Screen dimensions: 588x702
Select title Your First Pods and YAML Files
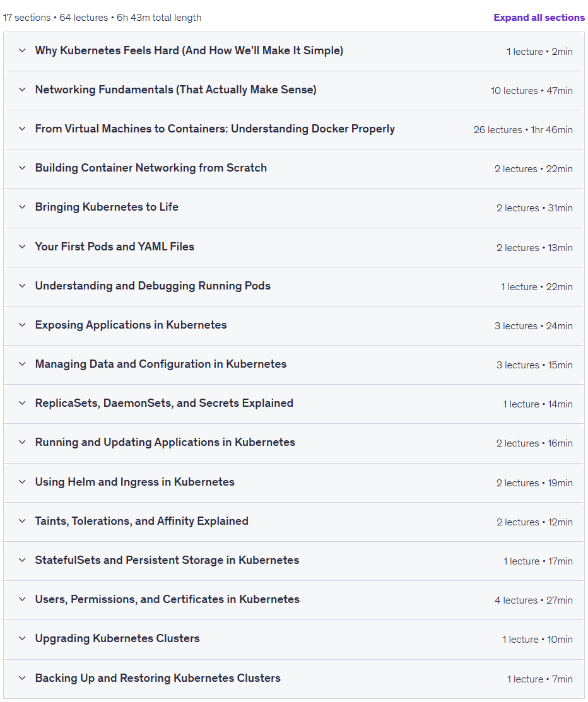115,247
